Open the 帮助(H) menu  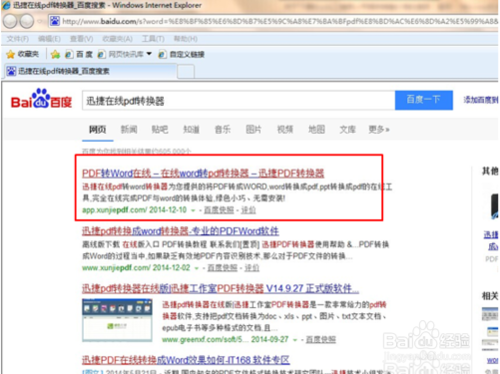185,39
